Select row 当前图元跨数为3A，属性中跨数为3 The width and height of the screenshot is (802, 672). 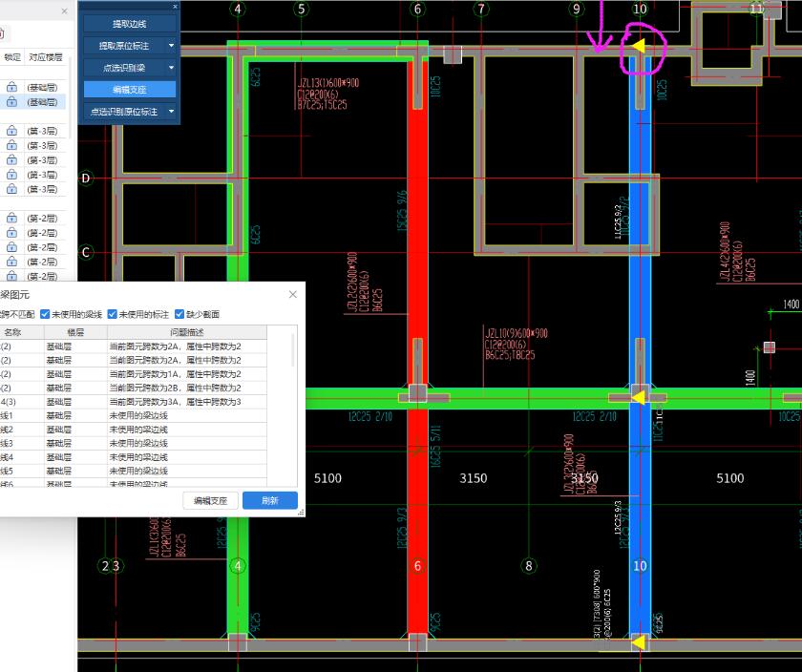133,402
